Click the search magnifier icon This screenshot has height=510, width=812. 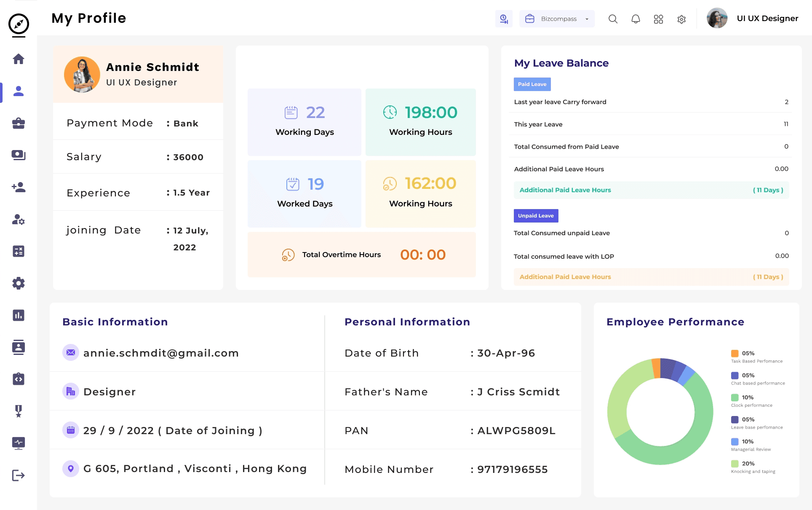tap(613, 19)
